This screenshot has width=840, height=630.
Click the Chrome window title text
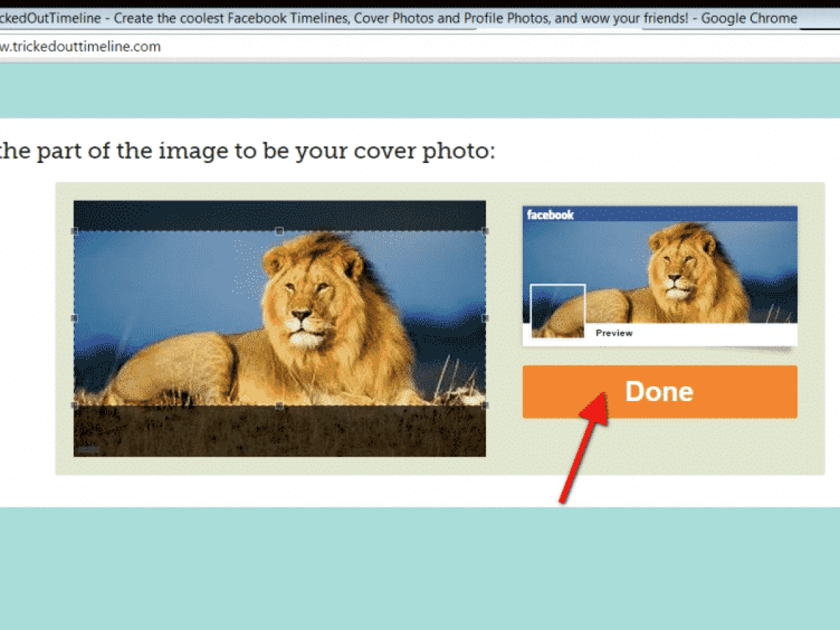click(398, 18)
